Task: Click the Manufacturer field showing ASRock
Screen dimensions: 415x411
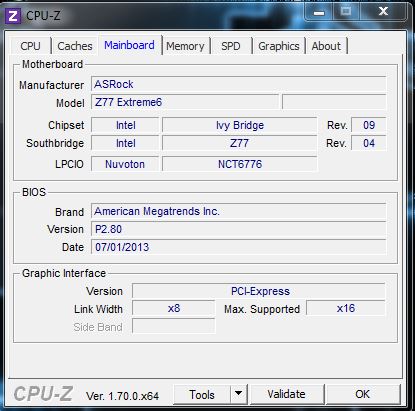Action: tap(239, 84)
